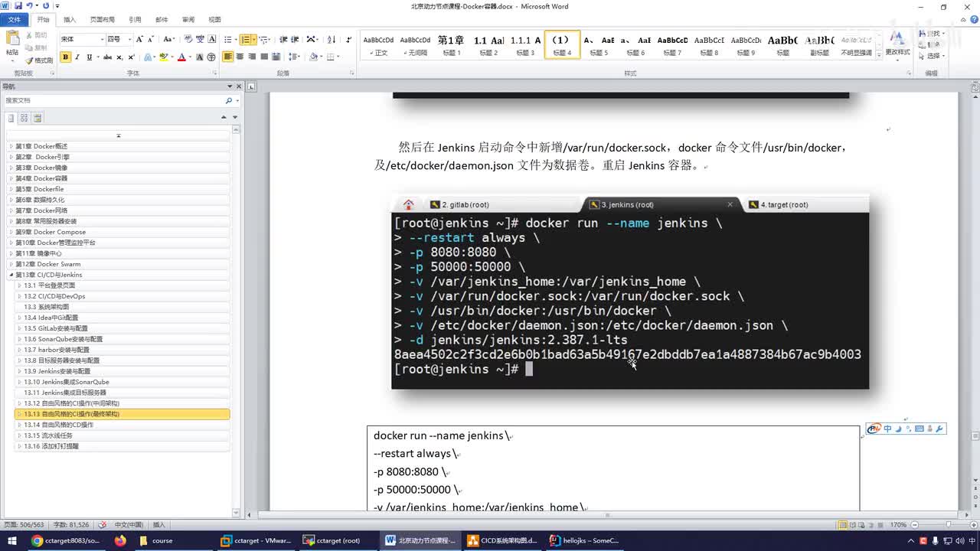Switch to the 视图 (View) tab
This screenshot has height=551, width=980.
click(214, 20)
